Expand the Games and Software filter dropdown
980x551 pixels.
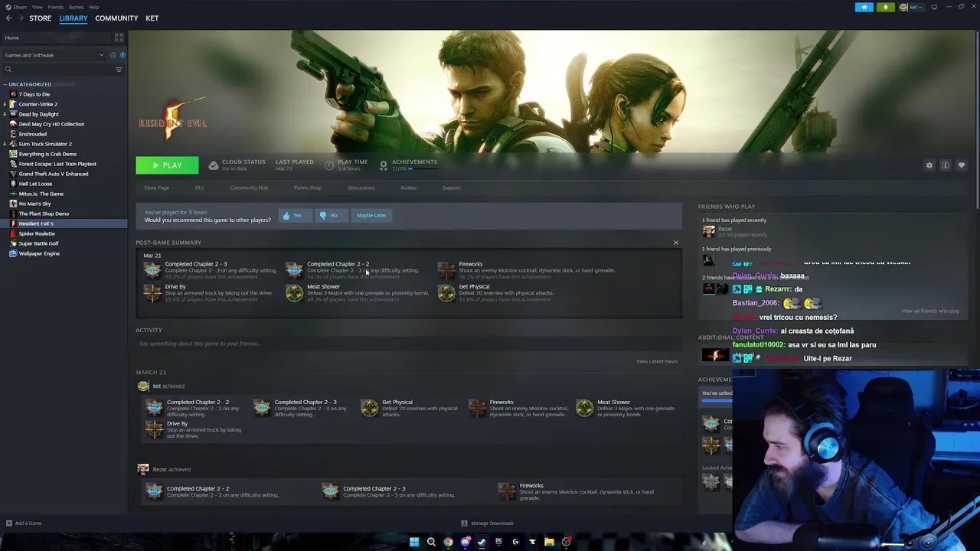click(x=54, y=55)
